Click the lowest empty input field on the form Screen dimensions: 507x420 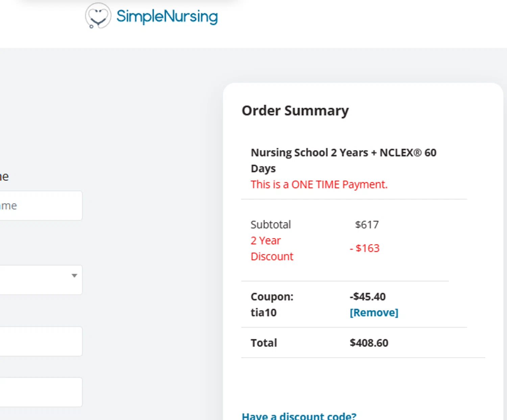point(41,392)
